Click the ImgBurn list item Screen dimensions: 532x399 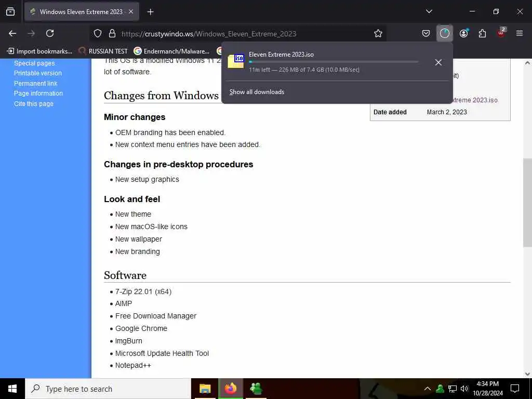point(129,341)
